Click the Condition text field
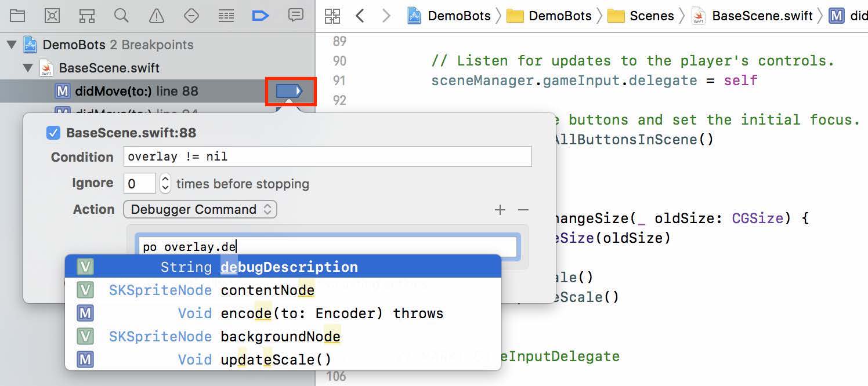The height and width of the screenshot is (386, 868). pos(328,156)
